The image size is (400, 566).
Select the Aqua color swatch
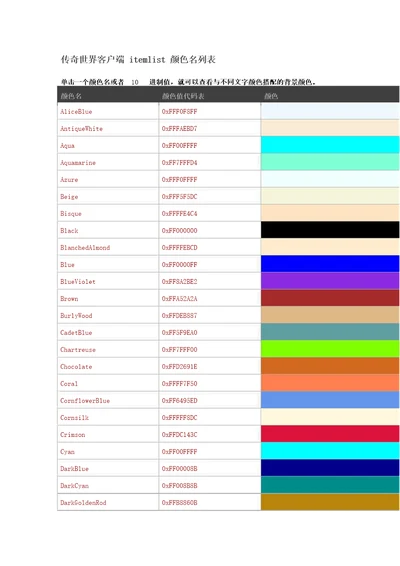pos(330,145)
